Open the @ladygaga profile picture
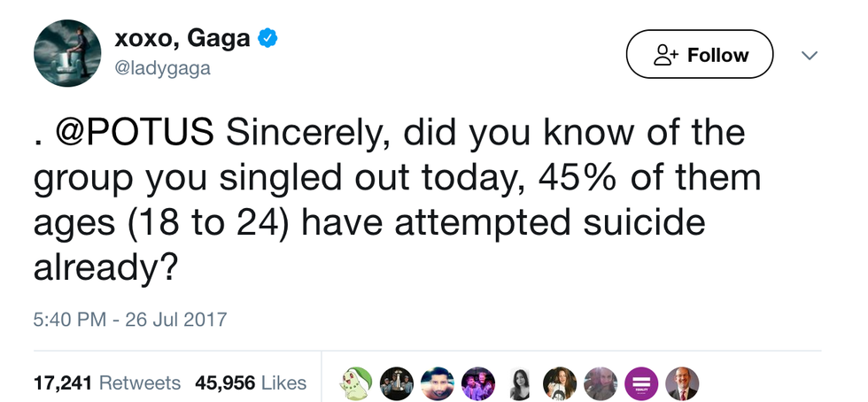 66,53
